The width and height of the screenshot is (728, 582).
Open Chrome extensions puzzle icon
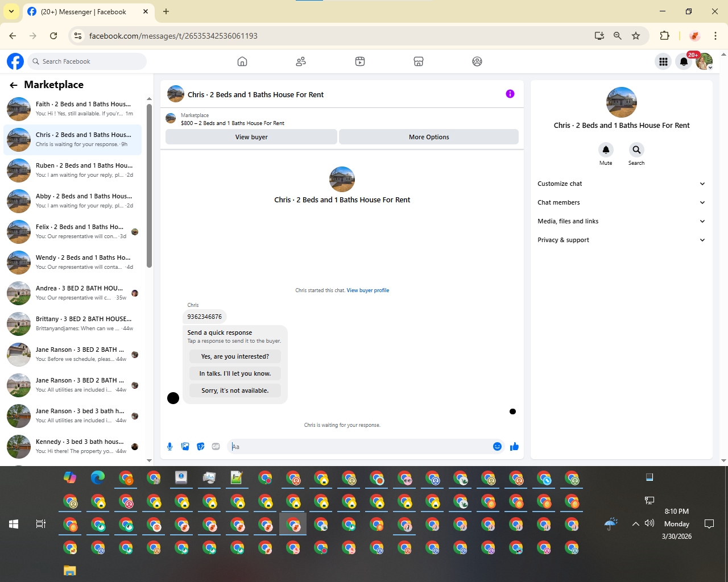coord(664,36)
